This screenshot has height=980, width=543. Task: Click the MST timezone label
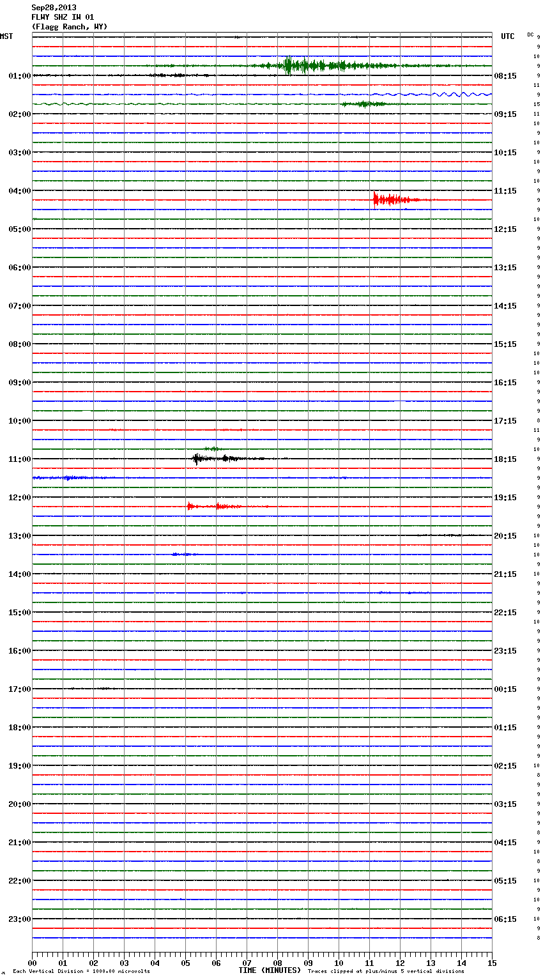click(x=6, y=36)
